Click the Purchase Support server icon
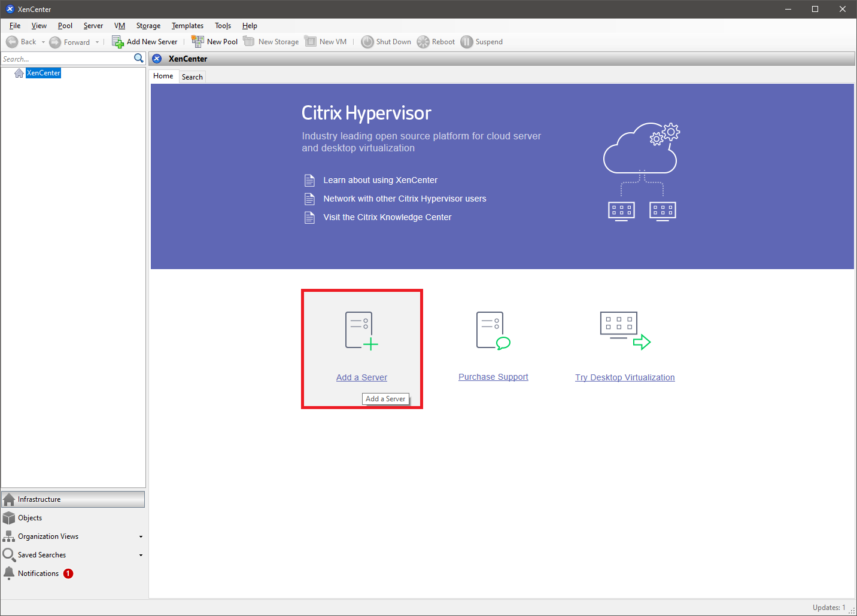857x616 pixels. (493, 331)
